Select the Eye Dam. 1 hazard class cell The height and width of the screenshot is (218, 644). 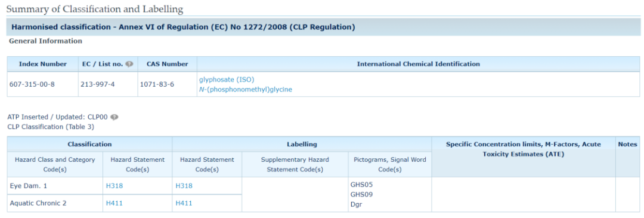[55, 186]
